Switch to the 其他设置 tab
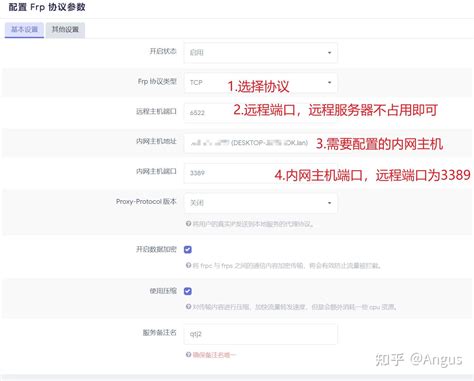This screenshot has height=381, width=474. (x=65, y=30)
